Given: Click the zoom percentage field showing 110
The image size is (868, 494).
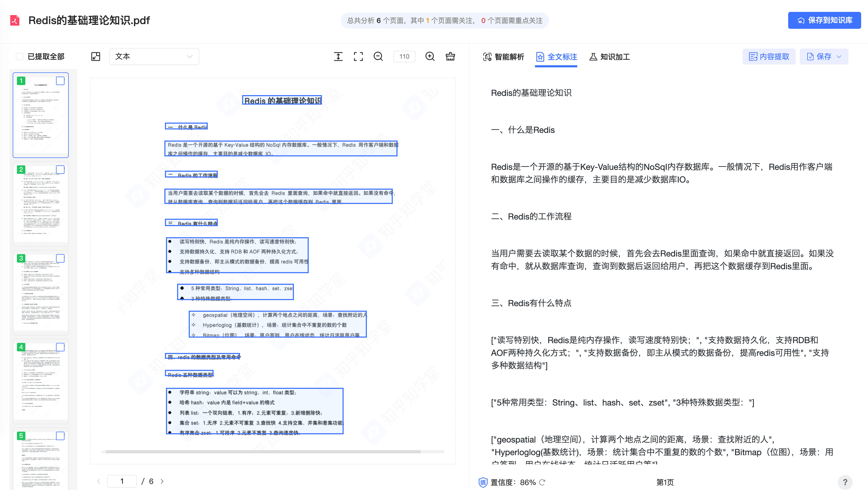Looking at the screenshot, I should (404, 56).
